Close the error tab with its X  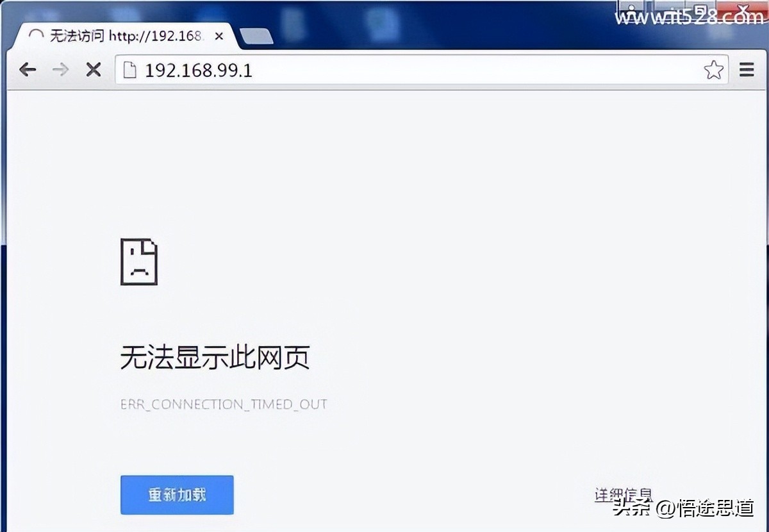tap(219, 37)
